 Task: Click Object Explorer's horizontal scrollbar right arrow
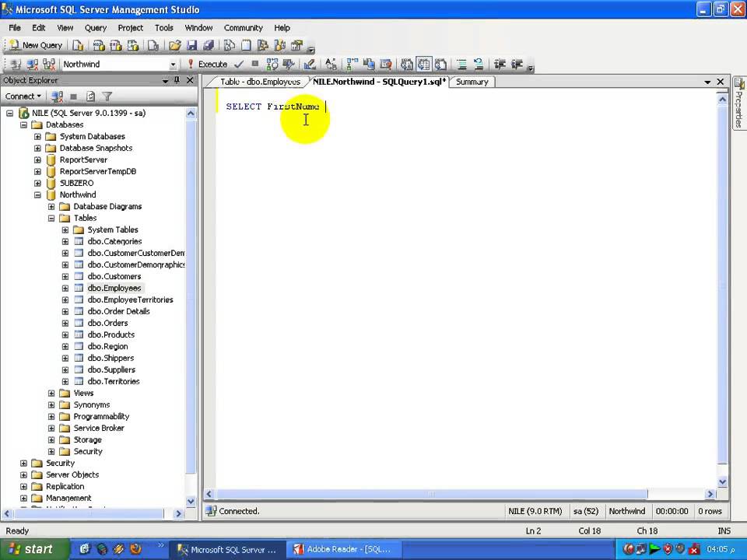pos(178,514)
